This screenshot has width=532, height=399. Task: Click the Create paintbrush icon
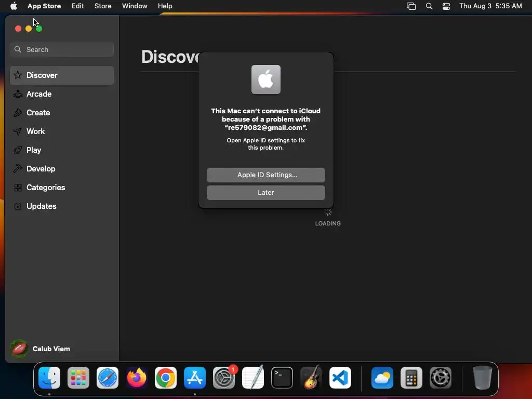(18, 113)
